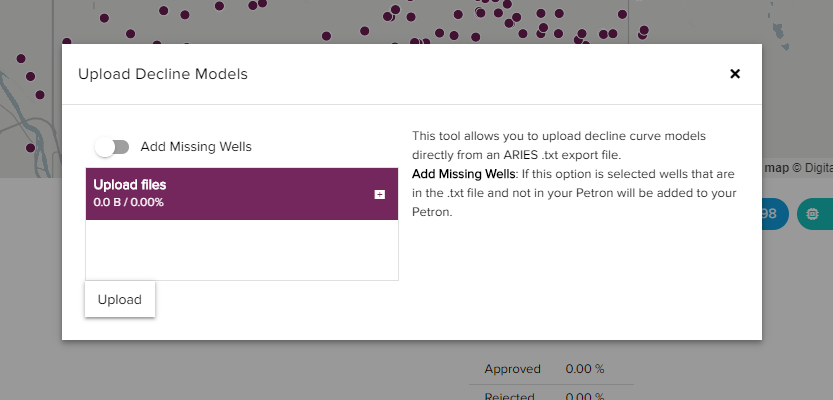833x400 pixels.
Task: Click the Approved 0.00 % value
Action: [584, 369]
